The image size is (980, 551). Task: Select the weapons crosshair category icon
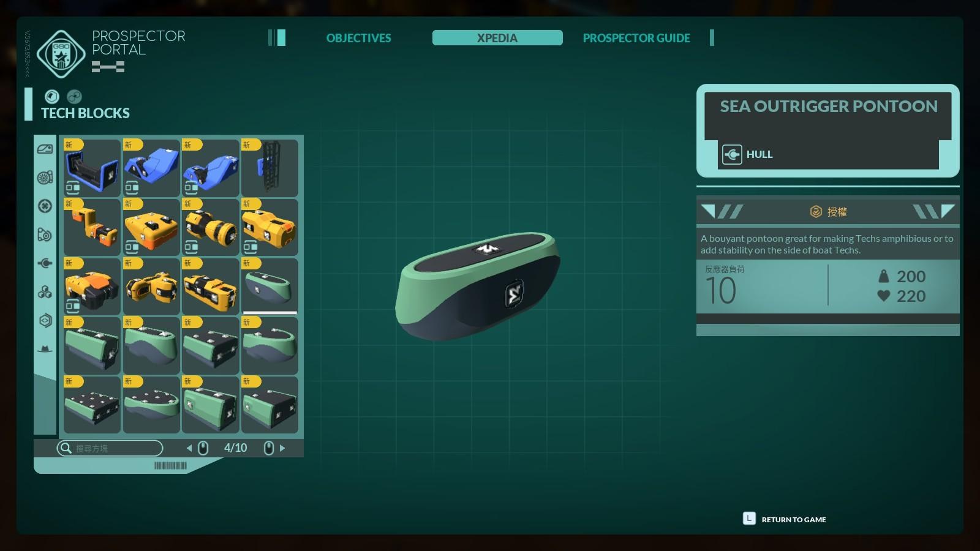(x=45, y=206)
